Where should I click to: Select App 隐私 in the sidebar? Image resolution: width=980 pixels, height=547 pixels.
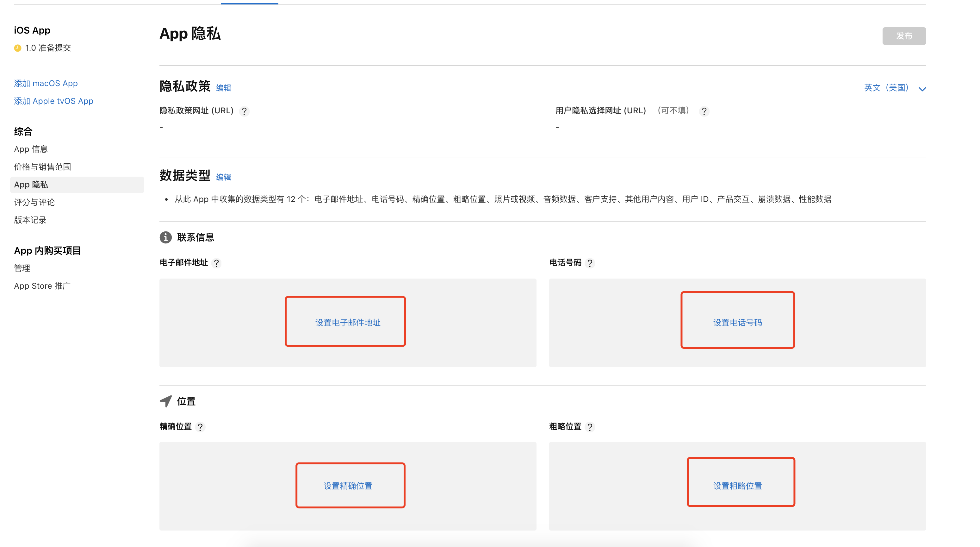pos(77,185)
